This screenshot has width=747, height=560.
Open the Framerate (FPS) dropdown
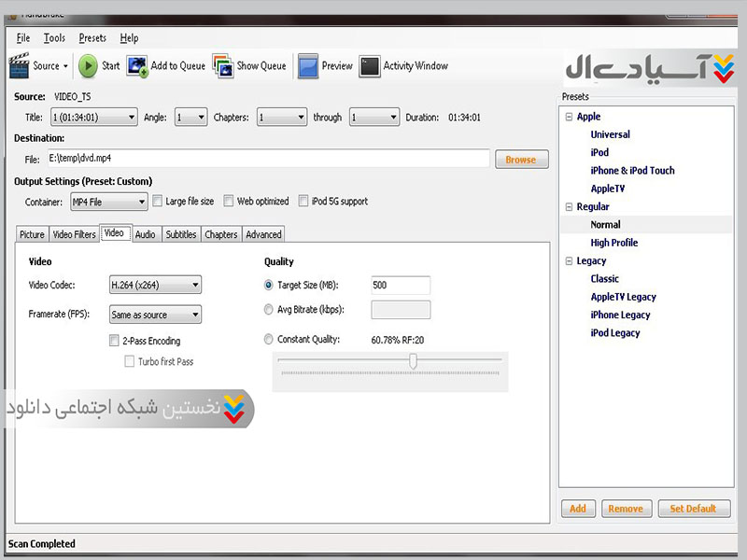click(x=155, y=315)
